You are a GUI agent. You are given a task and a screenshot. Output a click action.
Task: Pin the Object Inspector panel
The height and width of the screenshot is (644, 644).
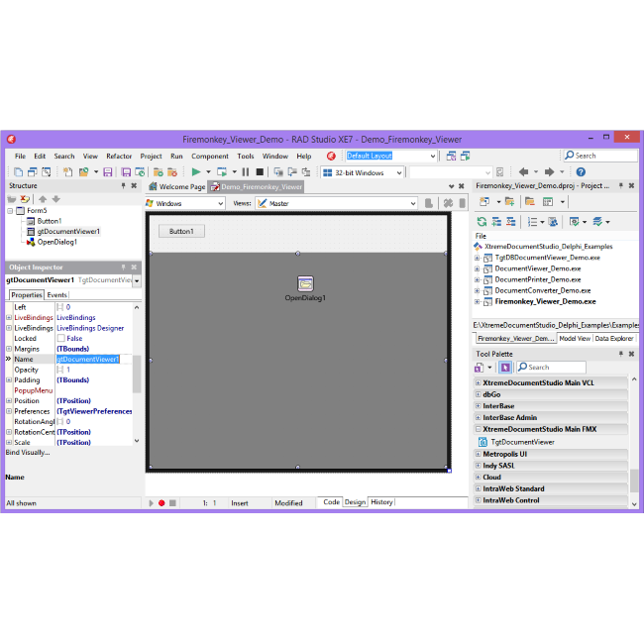pos(123,267)
